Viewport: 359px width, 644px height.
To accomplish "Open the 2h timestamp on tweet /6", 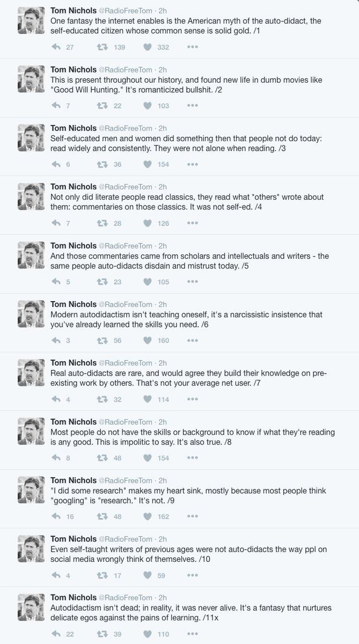I will pos(163,304).
